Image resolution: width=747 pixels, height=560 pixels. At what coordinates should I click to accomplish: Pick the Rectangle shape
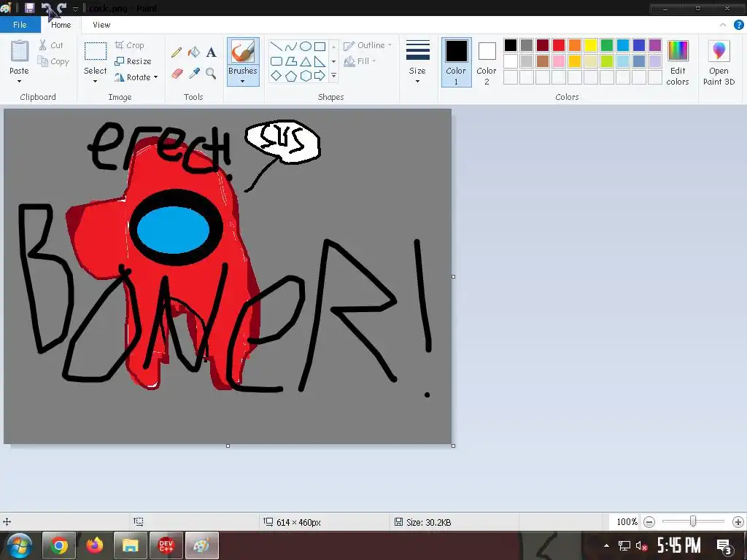point(320,46)
